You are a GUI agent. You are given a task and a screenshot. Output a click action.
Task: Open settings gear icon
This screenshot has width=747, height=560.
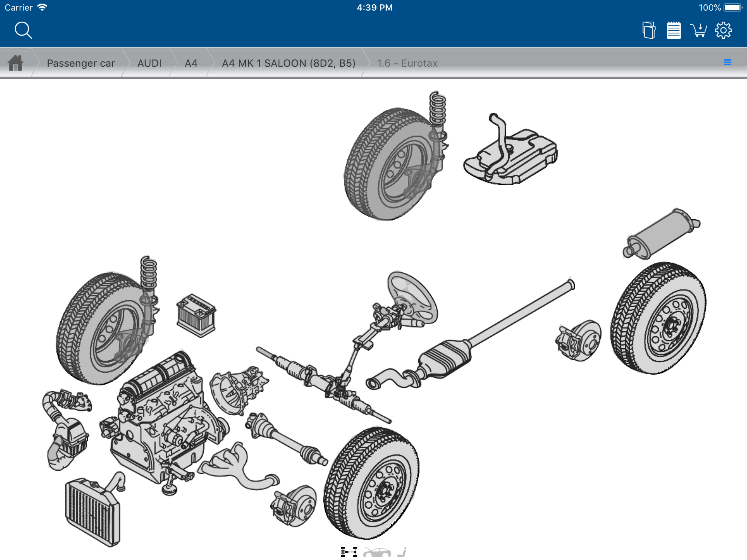pos(723,30)
